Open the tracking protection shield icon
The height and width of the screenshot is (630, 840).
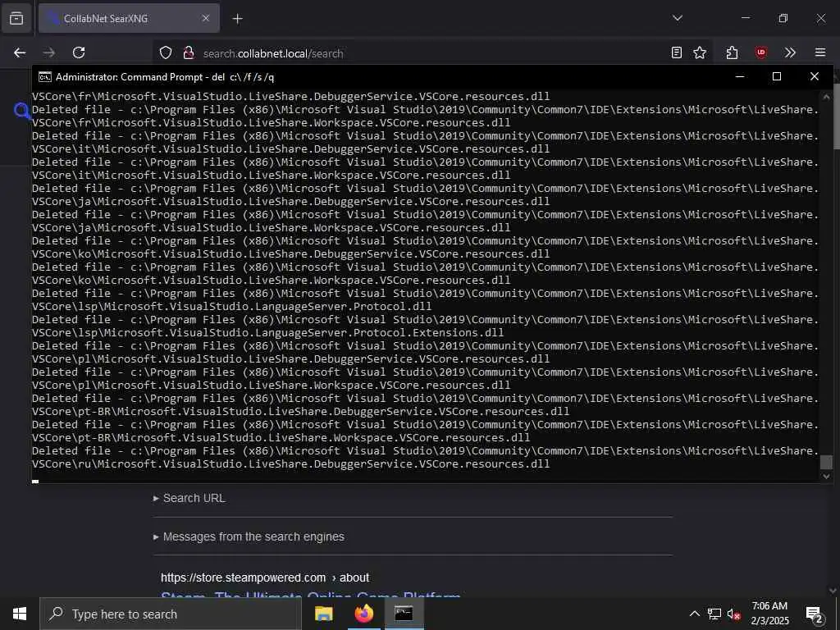[x=166, y=52]
